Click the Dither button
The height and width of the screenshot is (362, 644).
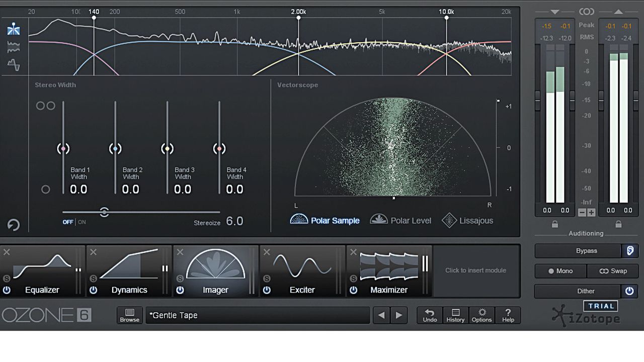[x=578, y=291]
